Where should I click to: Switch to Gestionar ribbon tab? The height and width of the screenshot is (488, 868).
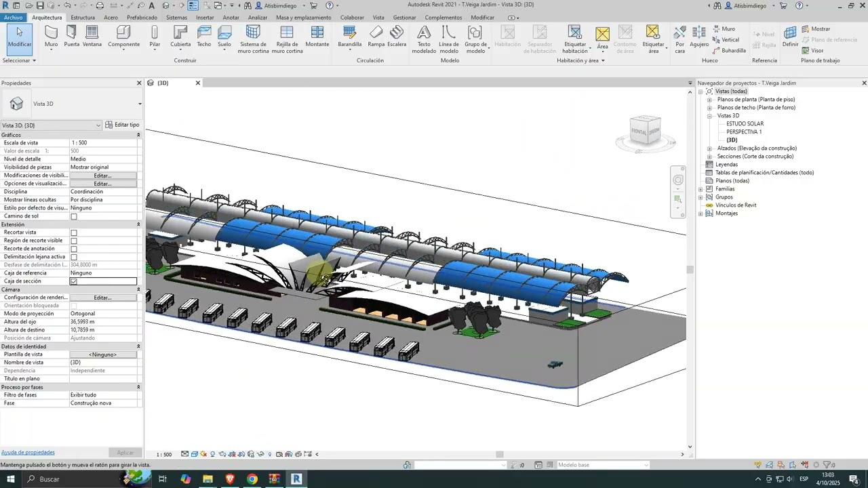(405, 18)
